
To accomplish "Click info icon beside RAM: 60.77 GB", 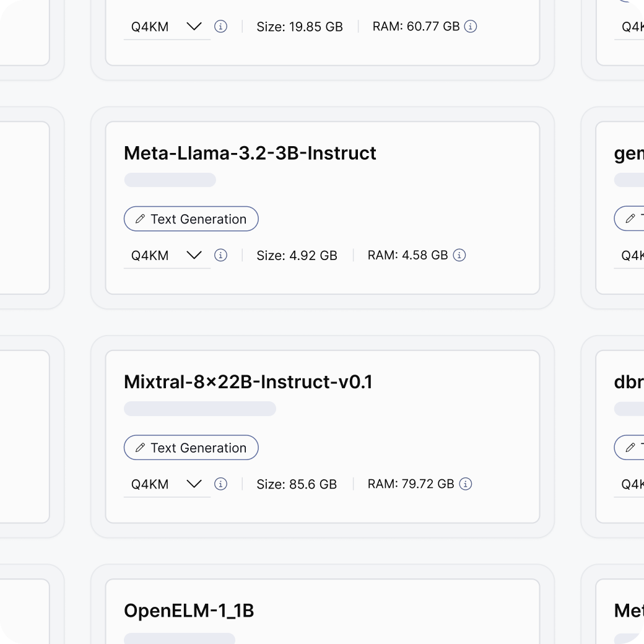I will pyautogui.click(x=471, y=27).
